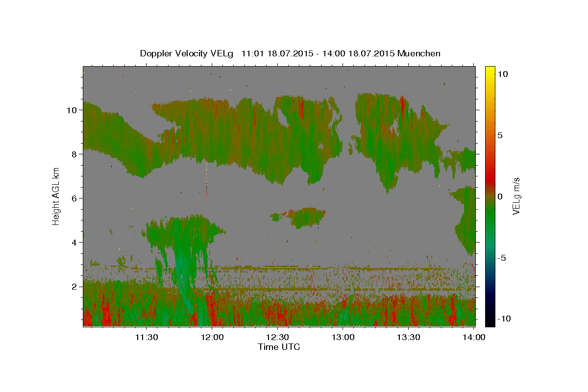Click the '13:30' time axis label

click(409, 337)
